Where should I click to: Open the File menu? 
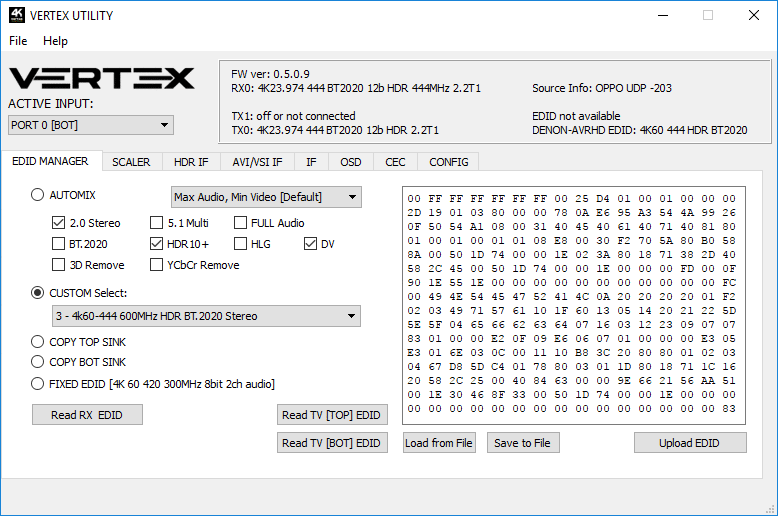click(x=18, y=41)
